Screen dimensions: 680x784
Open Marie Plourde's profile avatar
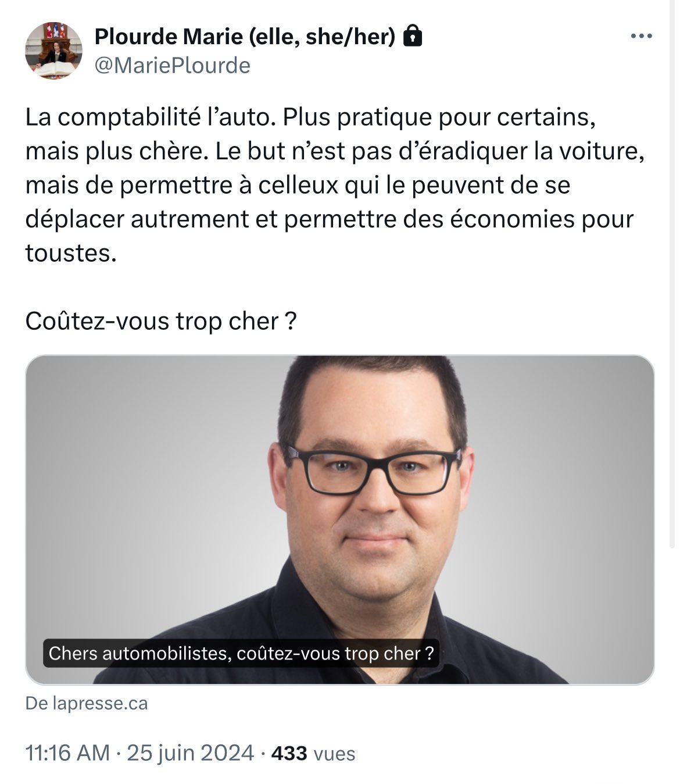(x=53, y=51)
